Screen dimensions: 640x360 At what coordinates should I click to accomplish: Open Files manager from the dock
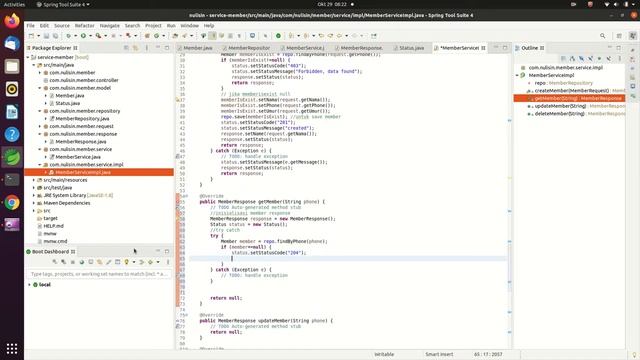pos(12,66)
